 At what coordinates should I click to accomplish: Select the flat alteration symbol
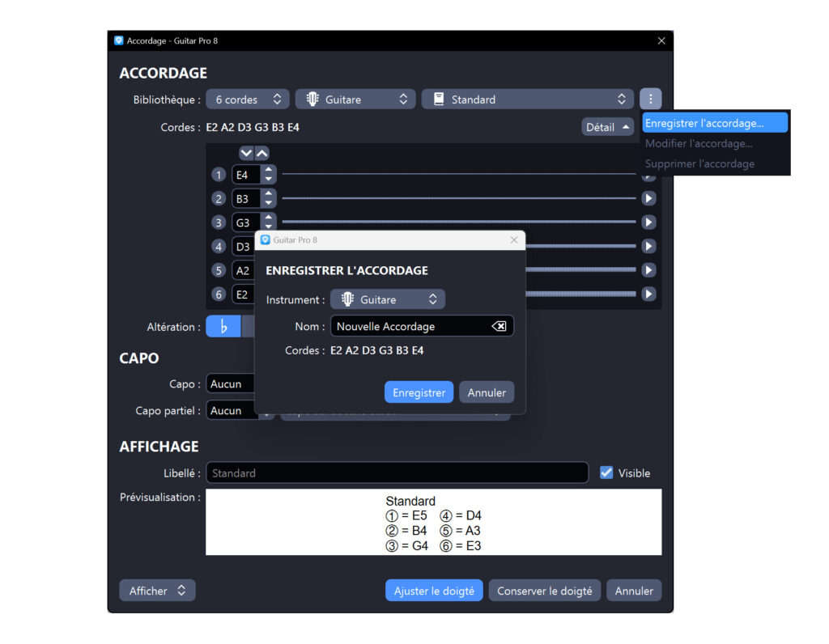tap(223, 327)
